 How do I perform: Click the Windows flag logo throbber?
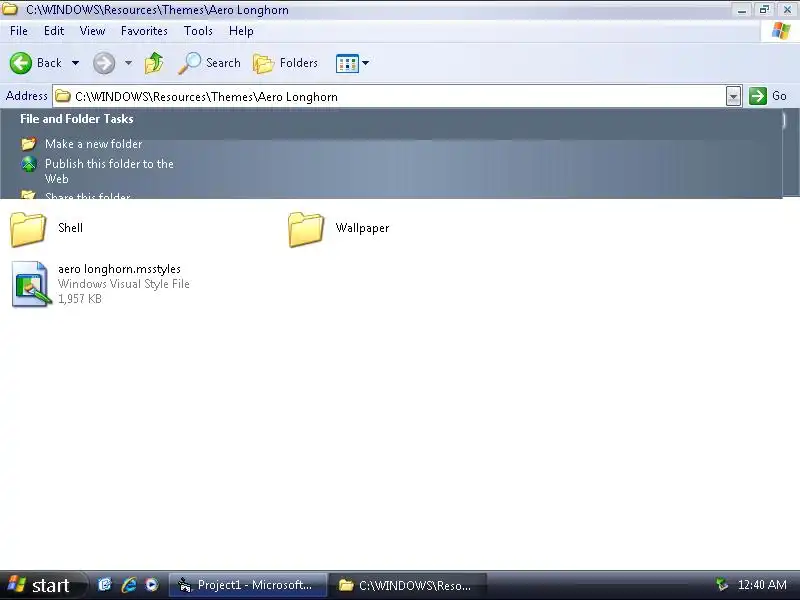781,31
